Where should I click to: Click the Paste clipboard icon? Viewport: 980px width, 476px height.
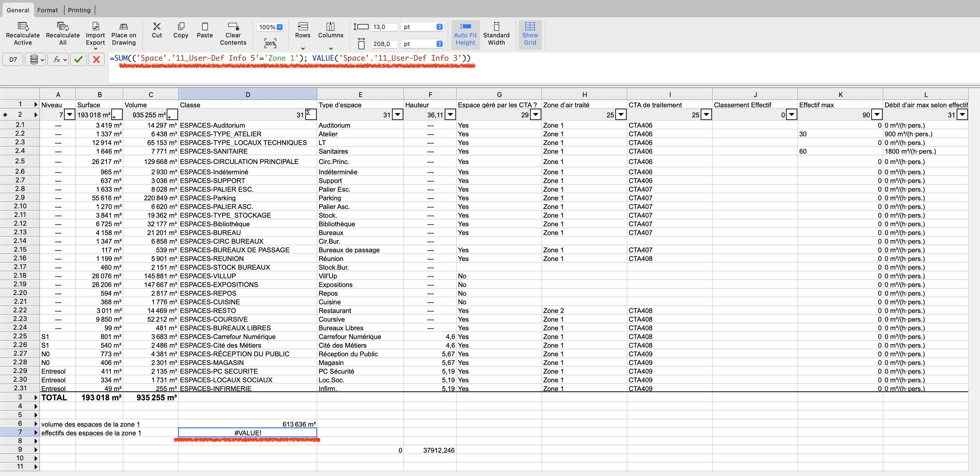pos(205,27)
